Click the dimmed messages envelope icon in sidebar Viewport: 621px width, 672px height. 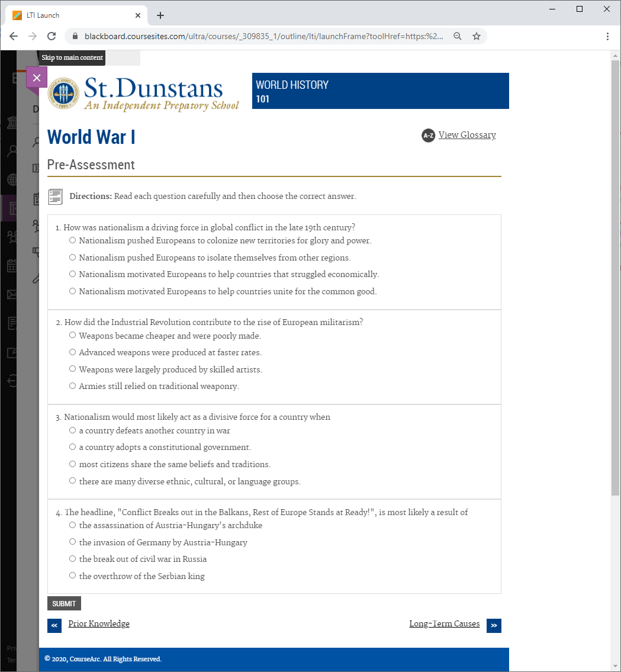click(x=12, y=294)
